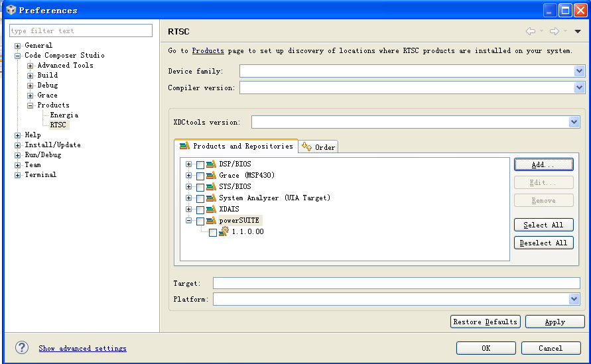Expand the Debug preferences node
591x364 pixels.
[x=30, y=86]
